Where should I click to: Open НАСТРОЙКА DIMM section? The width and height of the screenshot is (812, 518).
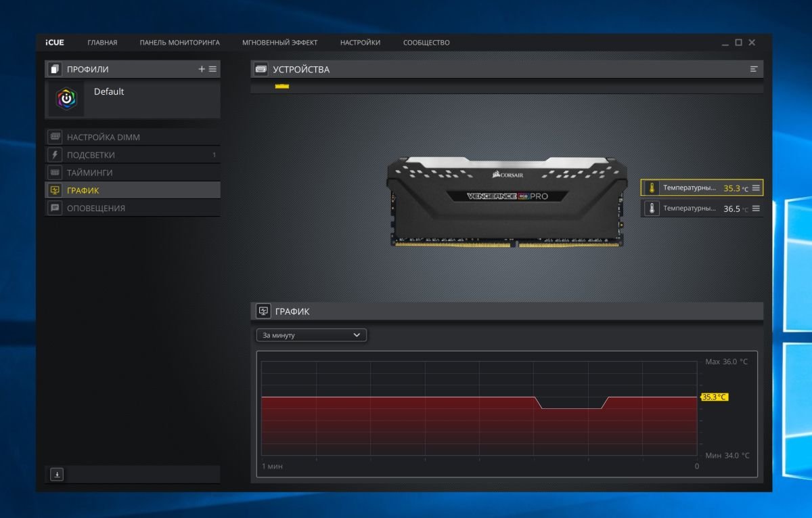(133, 137)
